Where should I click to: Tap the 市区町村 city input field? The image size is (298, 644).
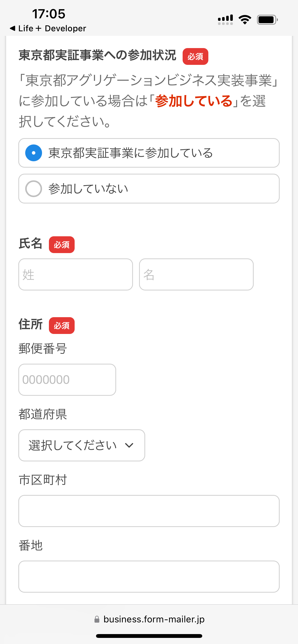(149, 511)
